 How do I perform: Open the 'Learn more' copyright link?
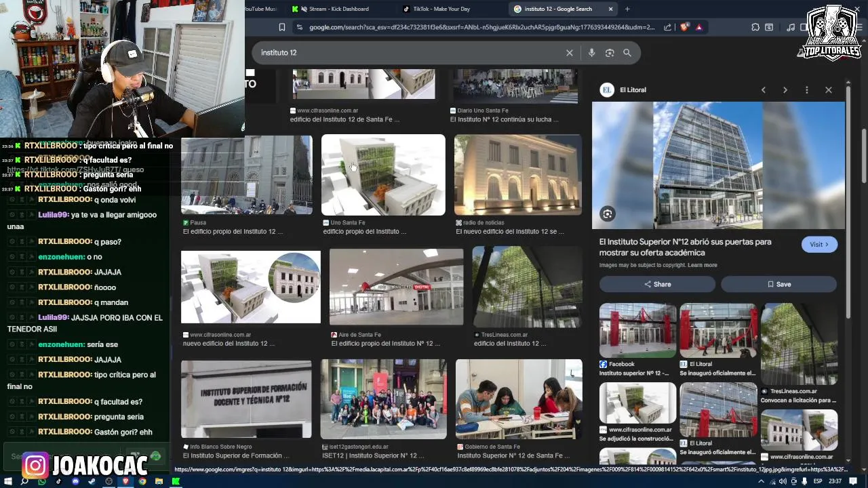[703, 265]
